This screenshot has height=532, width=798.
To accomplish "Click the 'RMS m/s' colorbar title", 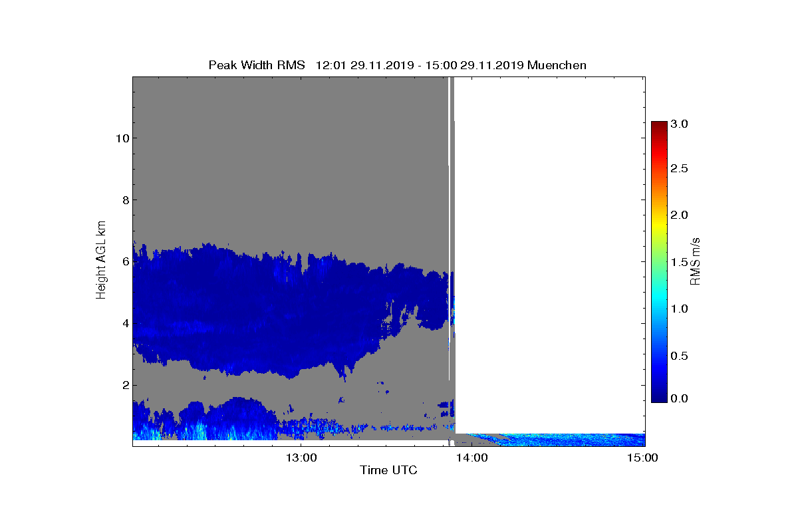I will point(695,261).
